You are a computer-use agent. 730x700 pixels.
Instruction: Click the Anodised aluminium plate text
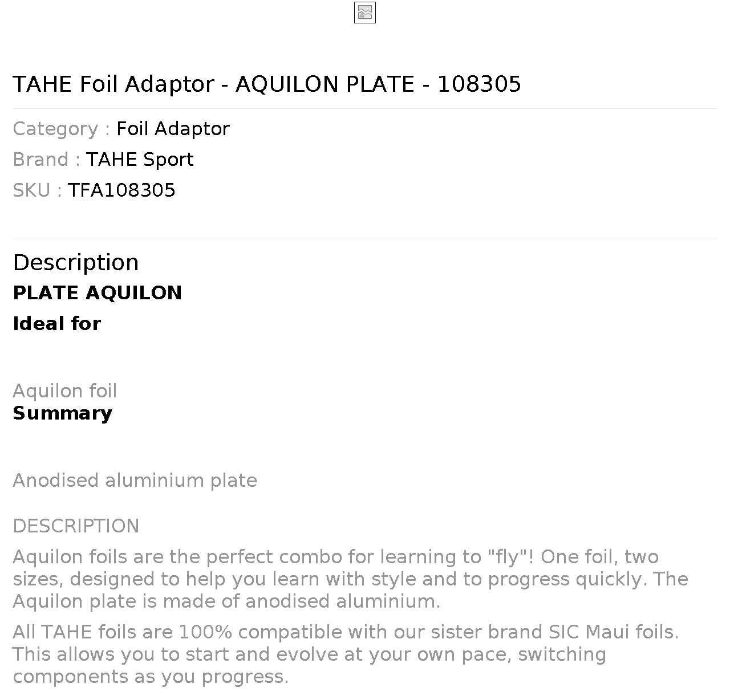coord(135,481)
